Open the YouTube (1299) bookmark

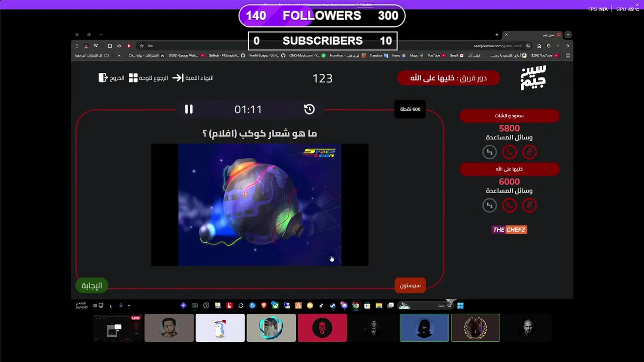point(545,55)
